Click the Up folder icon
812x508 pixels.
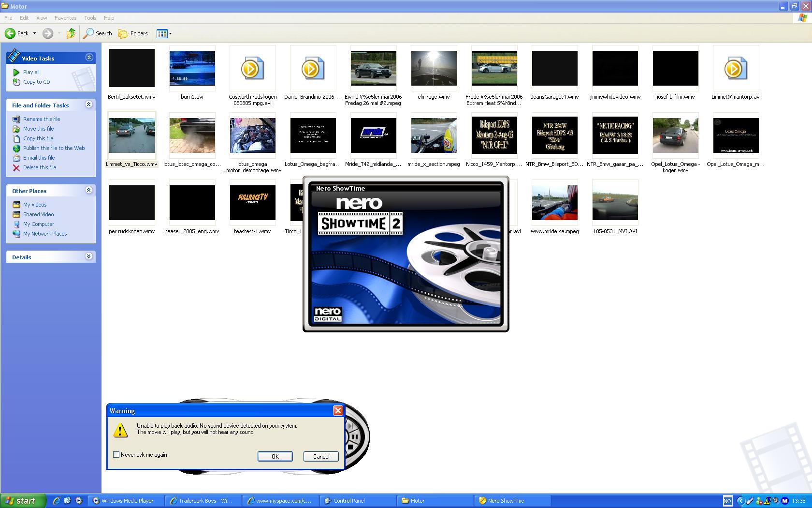coord(71,33)
